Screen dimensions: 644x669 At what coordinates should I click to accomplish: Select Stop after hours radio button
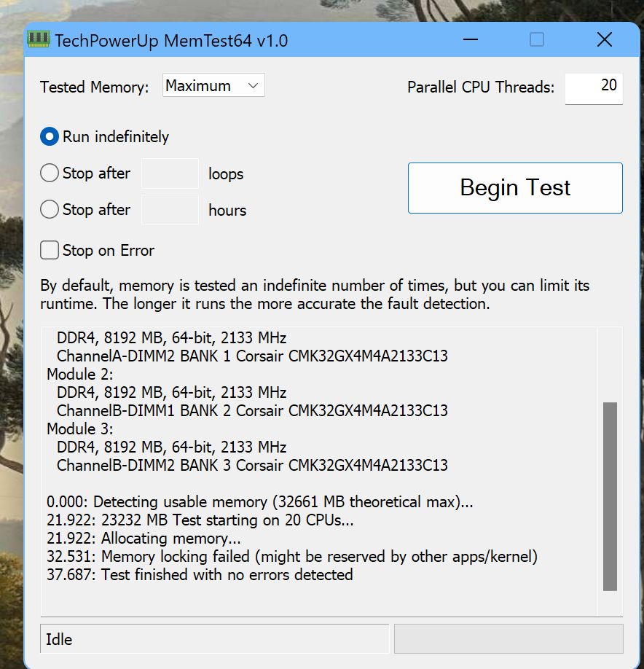(x=50, y=209)
